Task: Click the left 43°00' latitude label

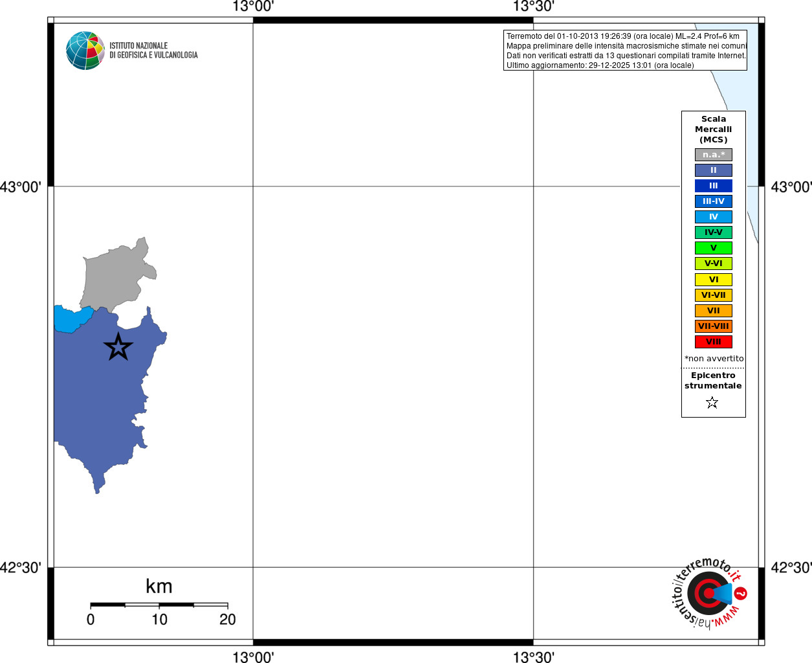Action: coord(21,187)
